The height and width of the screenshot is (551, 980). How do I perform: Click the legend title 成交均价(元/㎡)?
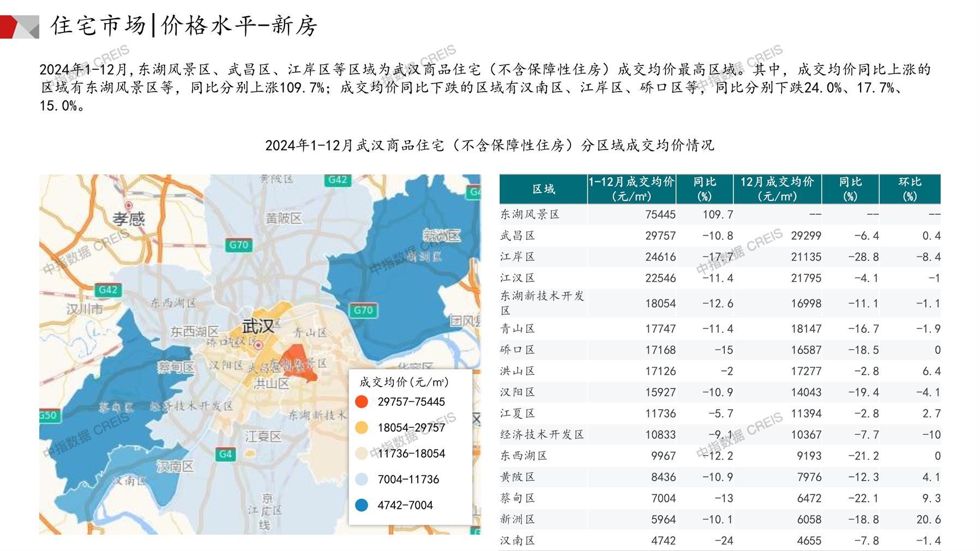tap(404, 382)
